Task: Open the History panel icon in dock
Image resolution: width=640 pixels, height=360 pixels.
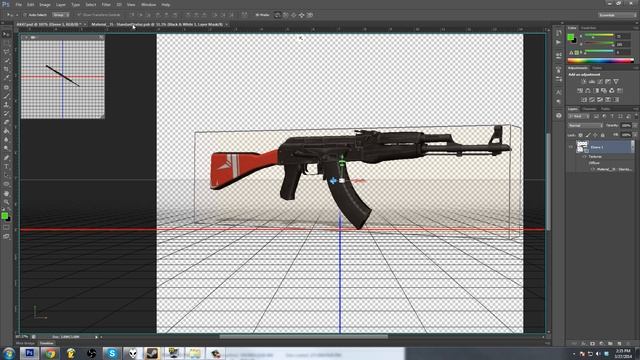Action: pyautogui.click(x=559, y=33)
